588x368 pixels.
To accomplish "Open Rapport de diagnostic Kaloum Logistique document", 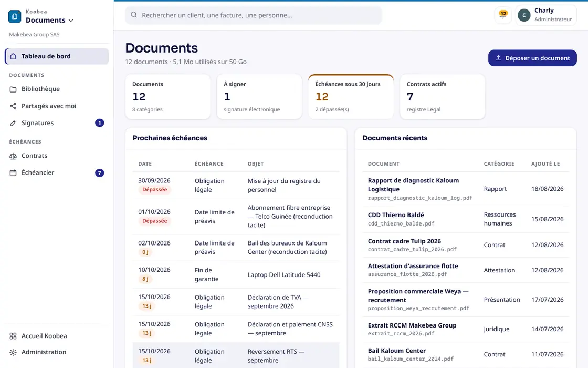I will point(413,185).
